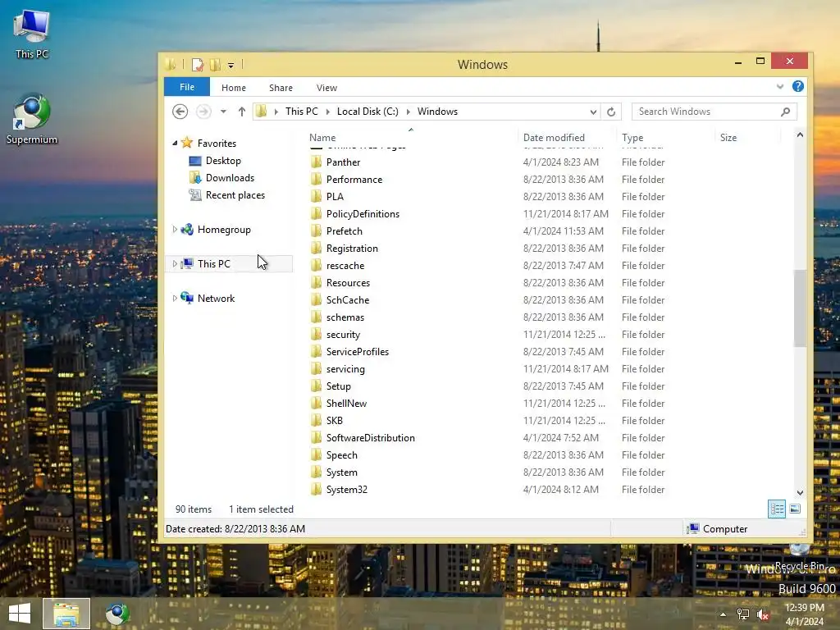Viewport: 840px width, 630px height.
Task: Select the SoftwareDistribution folder
Action: (370, 438)
